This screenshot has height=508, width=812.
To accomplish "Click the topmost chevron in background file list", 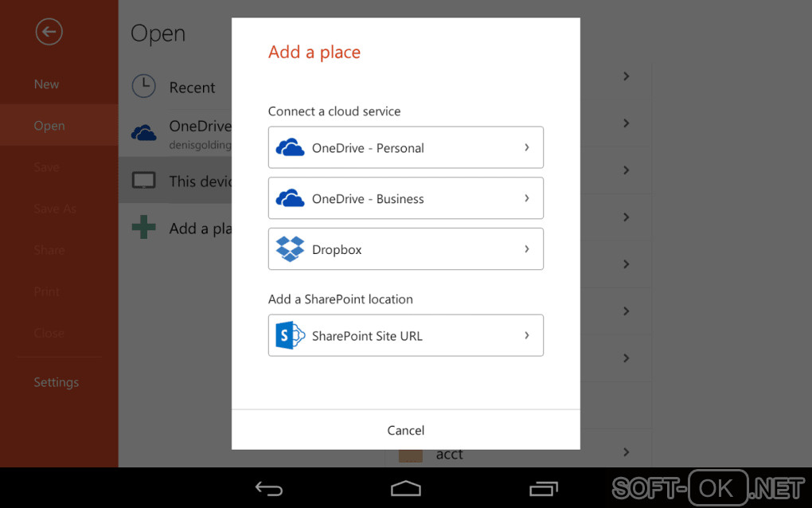I will click(x=626, y=76).
